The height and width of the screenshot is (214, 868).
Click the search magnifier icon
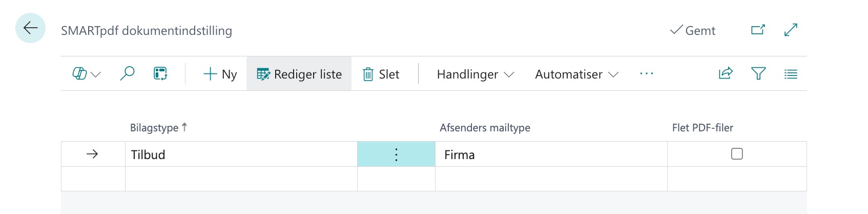coord(127,74)
